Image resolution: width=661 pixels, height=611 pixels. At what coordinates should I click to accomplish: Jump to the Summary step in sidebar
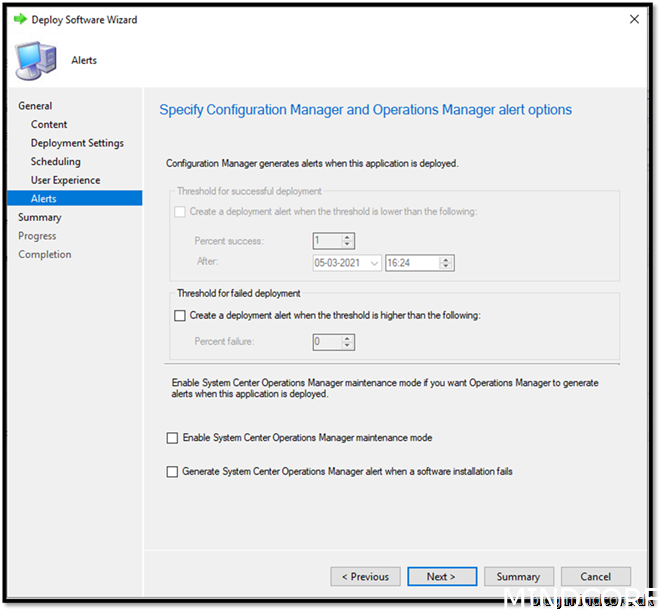click(x=39, y=217)
